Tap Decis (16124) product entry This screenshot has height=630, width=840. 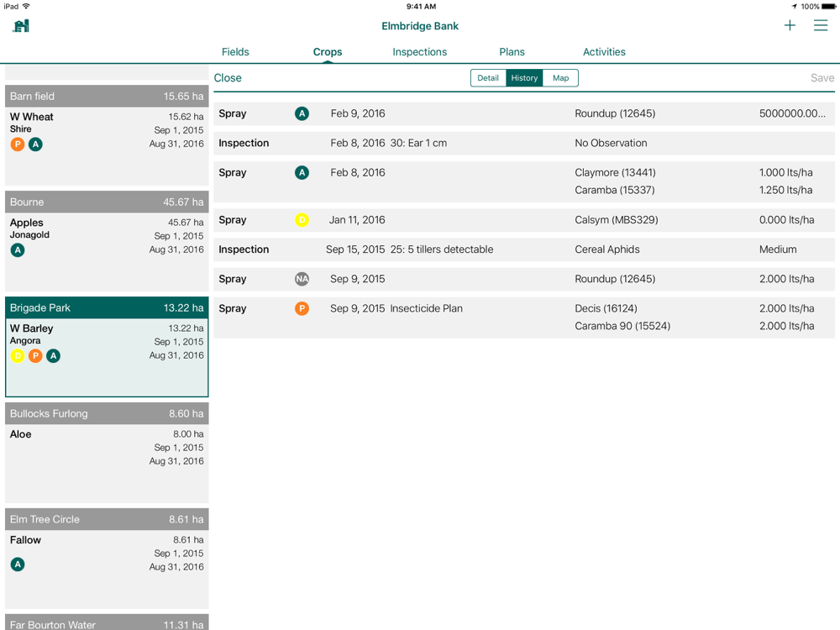coord(606,308)
